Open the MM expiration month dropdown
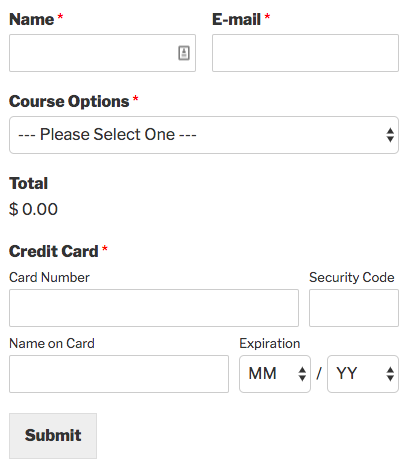This screenshot has width=409, height=466. [275, 374]
